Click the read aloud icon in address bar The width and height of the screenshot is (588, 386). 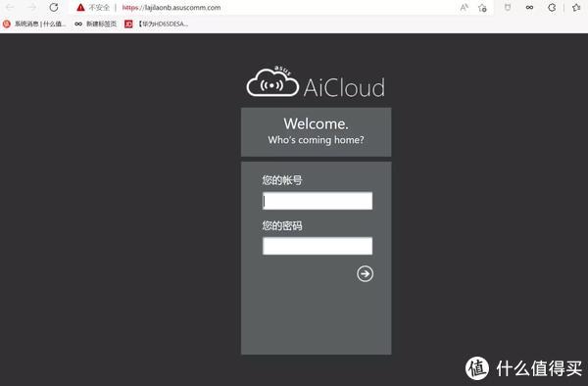pos(465,7)
